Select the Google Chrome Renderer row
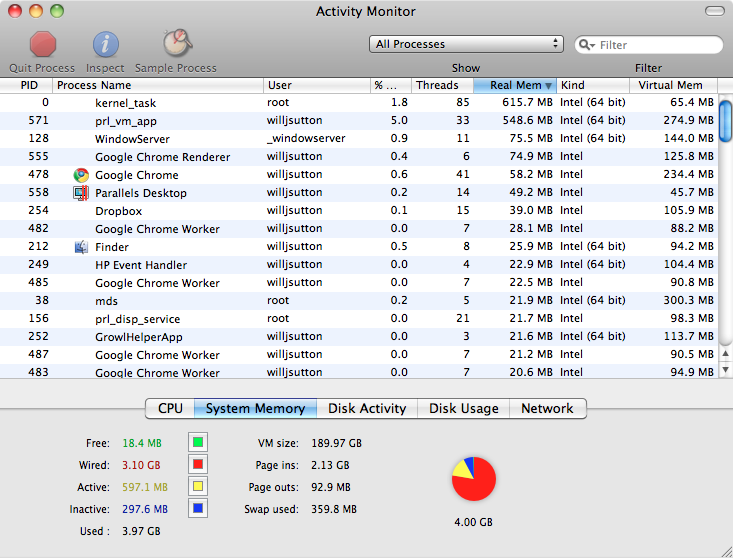Screen dimensions: 733x558 359,157
